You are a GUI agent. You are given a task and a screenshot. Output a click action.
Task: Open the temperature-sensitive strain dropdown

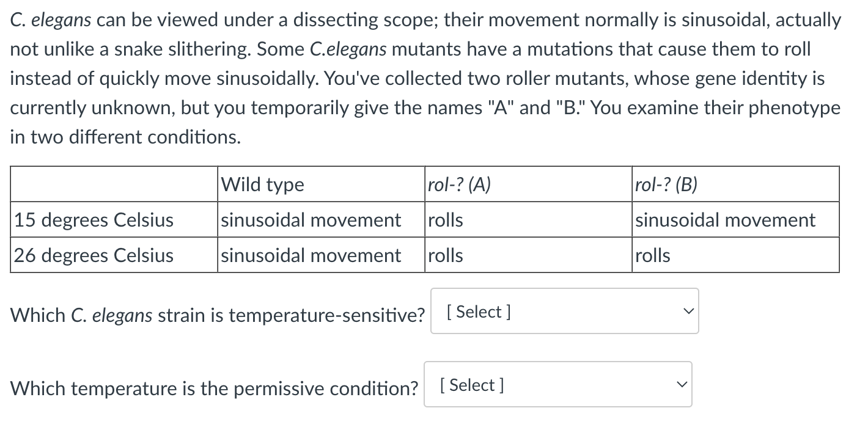click(x=564, y=311)
